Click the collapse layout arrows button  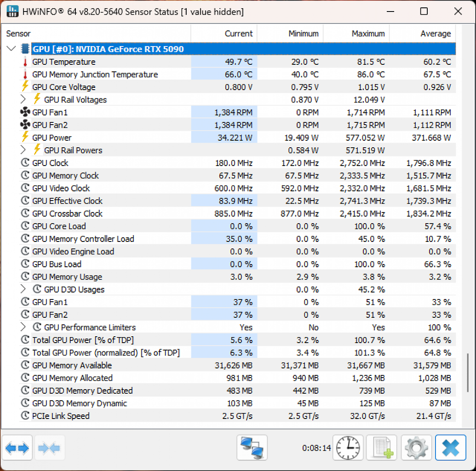pyautogui.click(x=50, y=448)
